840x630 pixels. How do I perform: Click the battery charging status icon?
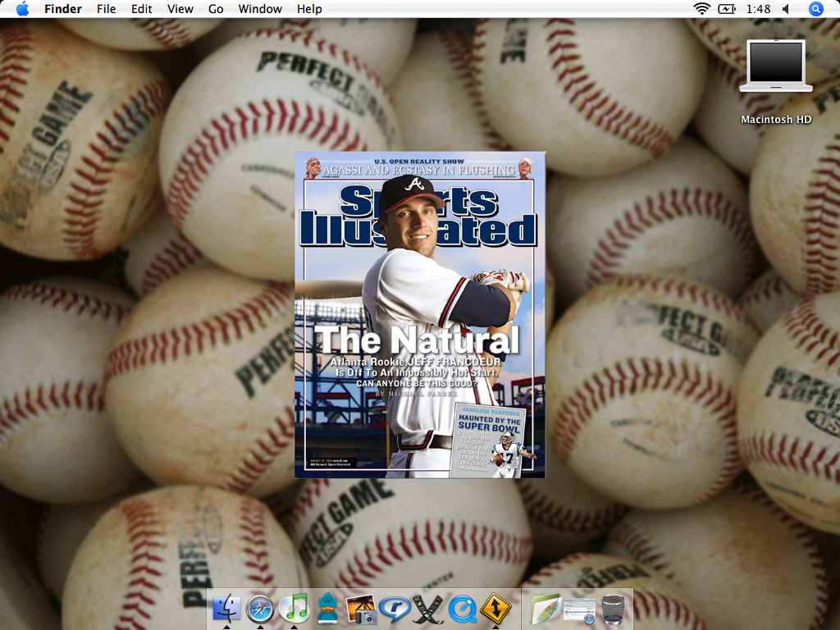click(727, 8)
